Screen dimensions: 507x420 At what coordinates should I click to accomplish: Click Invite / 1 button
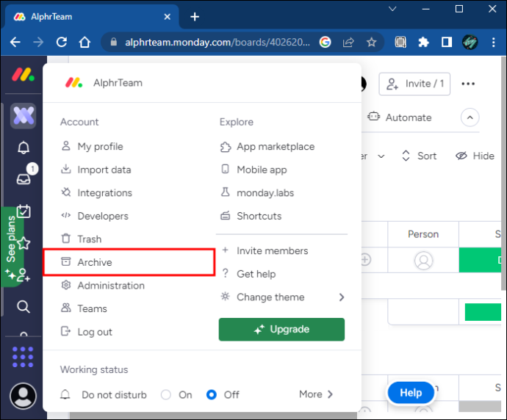click(414, 84)
